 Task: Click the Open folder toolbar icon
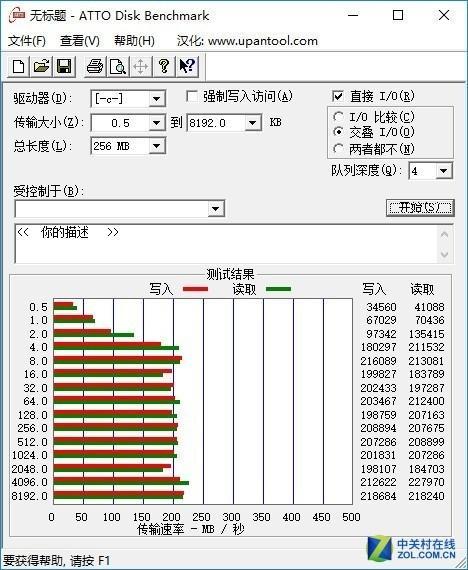[41, 67]
